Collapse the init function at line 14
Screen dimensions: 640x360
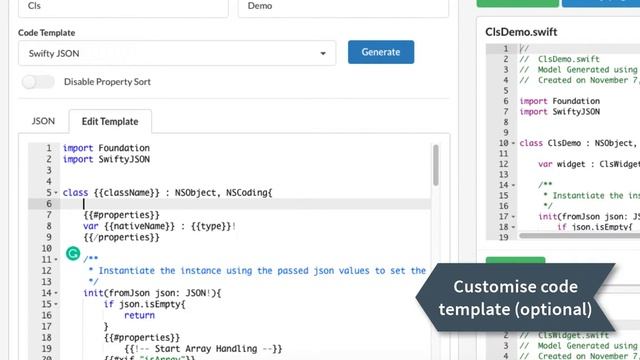(56, 293)
